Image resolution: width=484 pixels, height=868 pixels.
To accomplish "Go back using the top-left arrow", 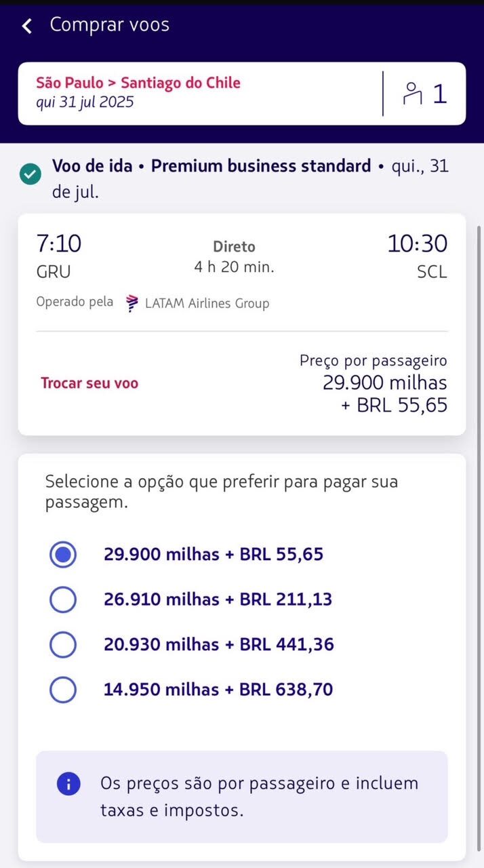I will pos(27,26).
